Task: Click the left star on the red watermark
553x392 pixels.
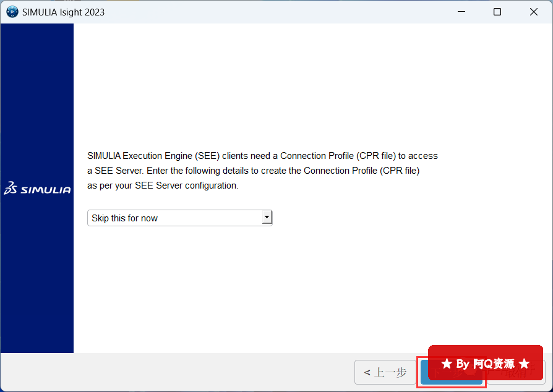Action: pyautogui.click(x=447, y=364)
